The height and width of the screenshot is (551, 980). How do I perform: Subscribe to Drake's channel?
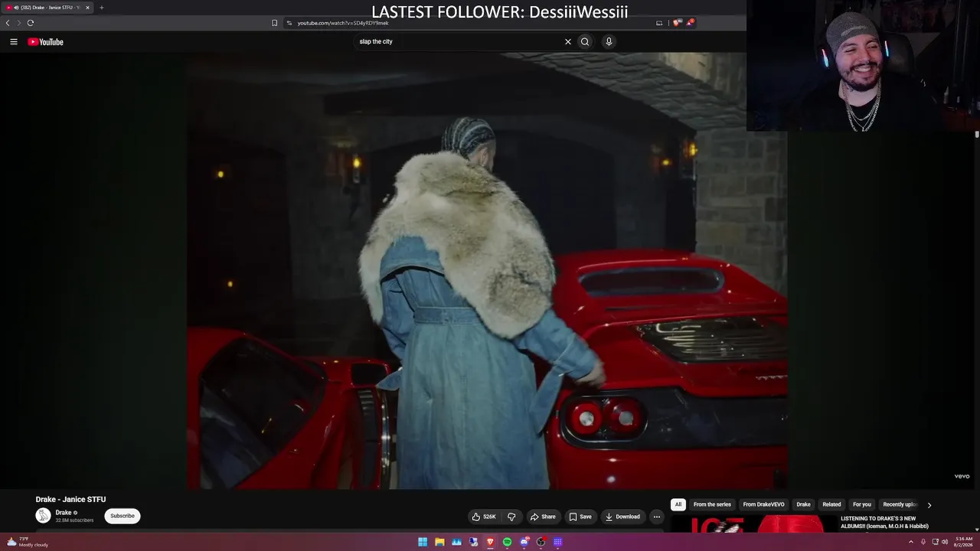click(x=122, y=516)
